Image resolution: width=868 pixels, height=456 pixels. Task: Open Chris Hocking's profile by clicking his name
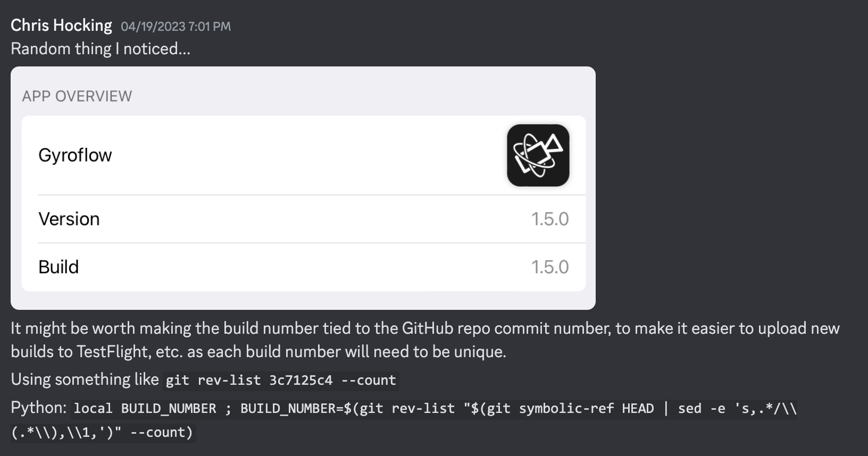pos(61,24)
